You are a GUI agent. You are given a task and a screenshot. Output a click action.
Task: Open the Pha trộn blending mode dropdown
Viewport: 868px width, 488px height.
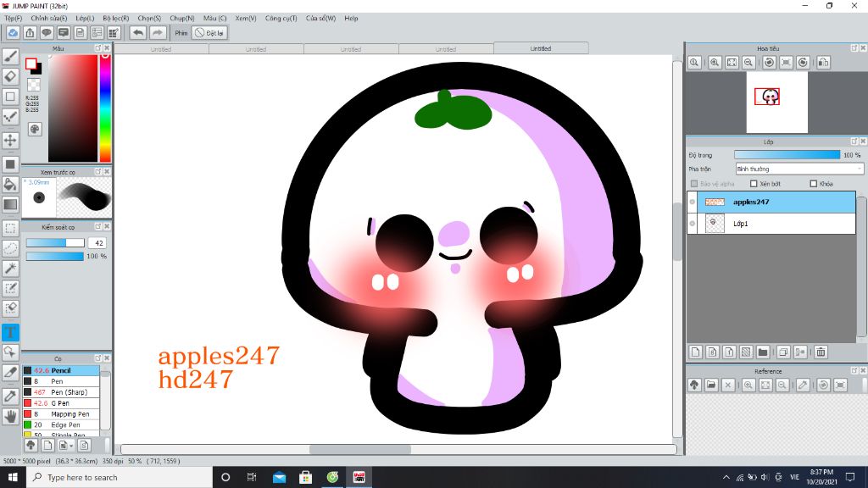(799, 169)
